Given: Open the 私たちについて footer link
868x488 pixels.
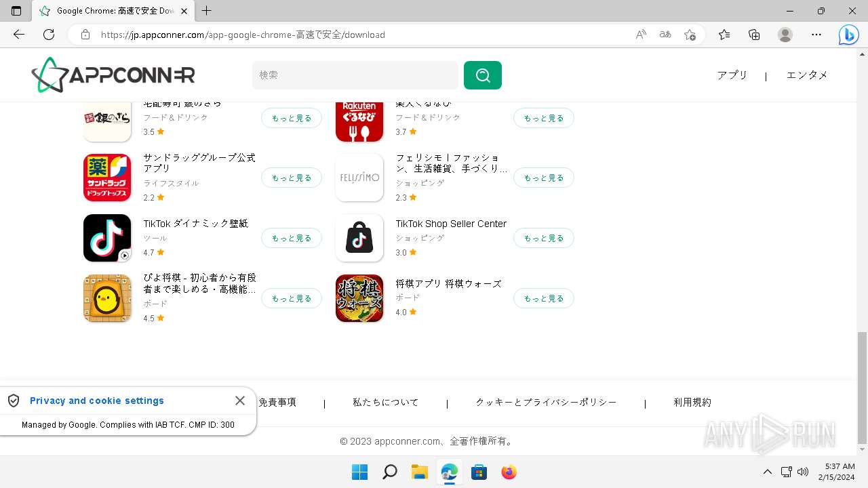Looking at the screenshot, I should [386, 402].
